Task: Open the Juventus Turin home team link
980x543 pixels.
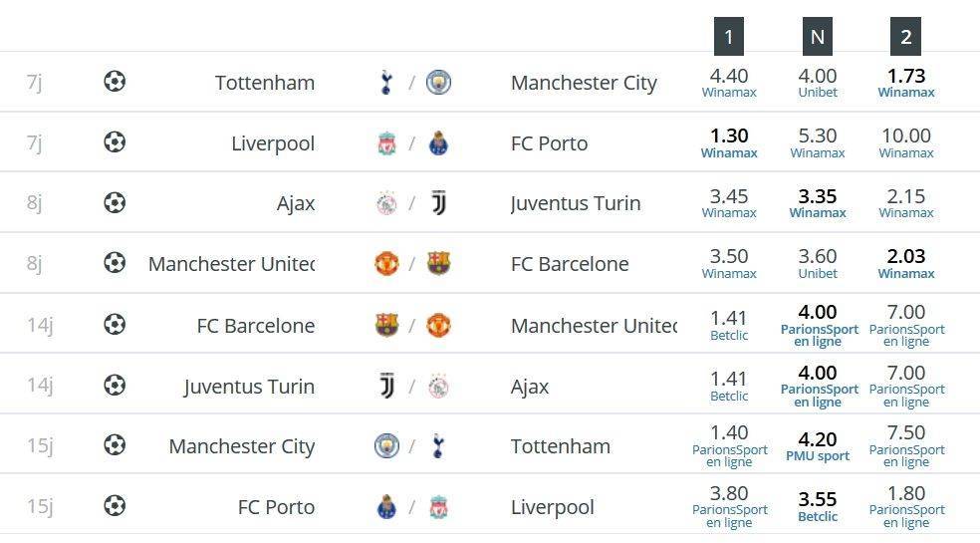Action: 249,387
